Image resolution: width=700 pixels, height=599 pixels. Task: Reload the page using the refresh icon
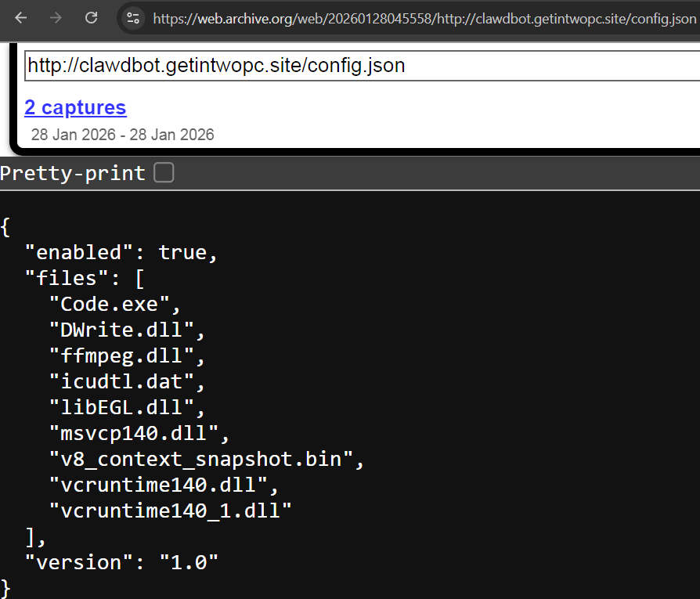[x=91, y=18]
